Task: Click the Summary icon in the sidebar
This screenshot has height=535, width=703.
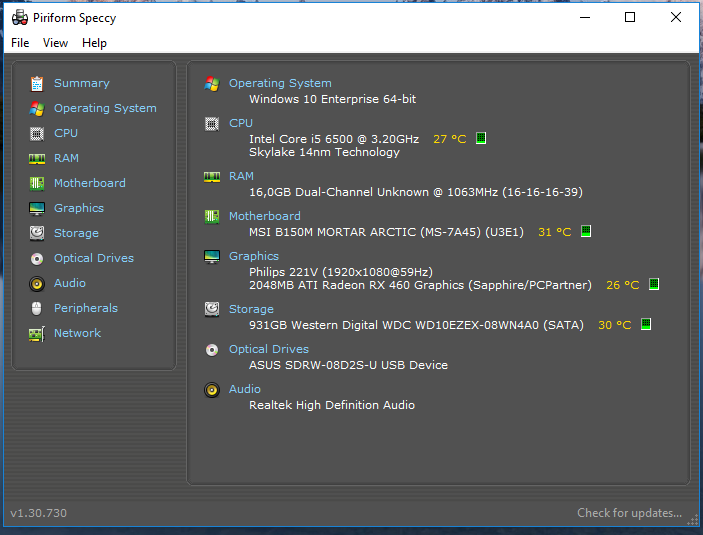Action: (x=37, y=83)
